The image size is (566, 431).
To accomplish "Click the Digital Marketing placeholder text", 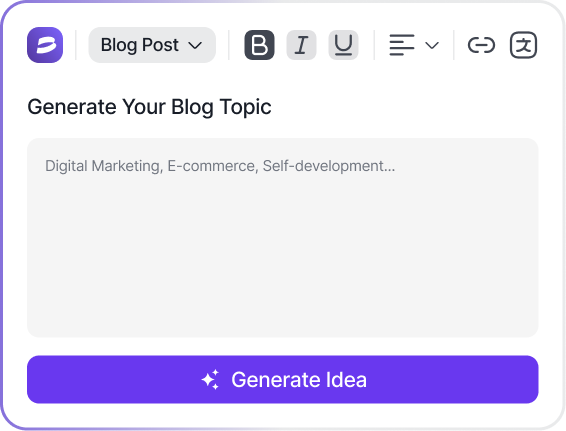I will [220, 166].
